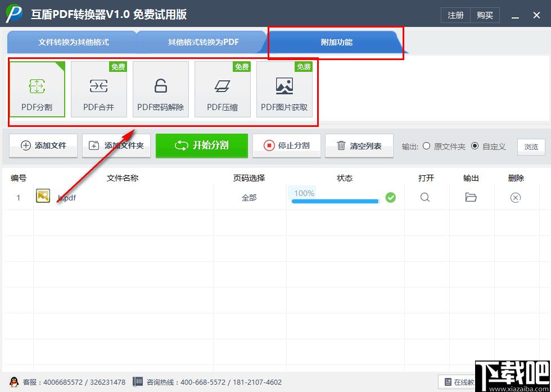This screenshot has height=392, width=551.
Task: Switch to 附加功能 tab
Action: click(x=337, y=43)
